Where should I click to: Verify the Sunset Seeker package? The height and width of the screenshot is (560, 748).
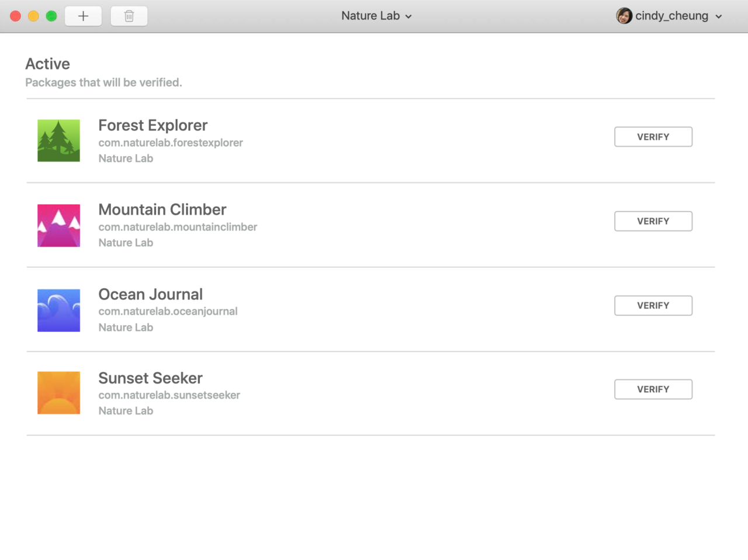[x=653, y=389]
